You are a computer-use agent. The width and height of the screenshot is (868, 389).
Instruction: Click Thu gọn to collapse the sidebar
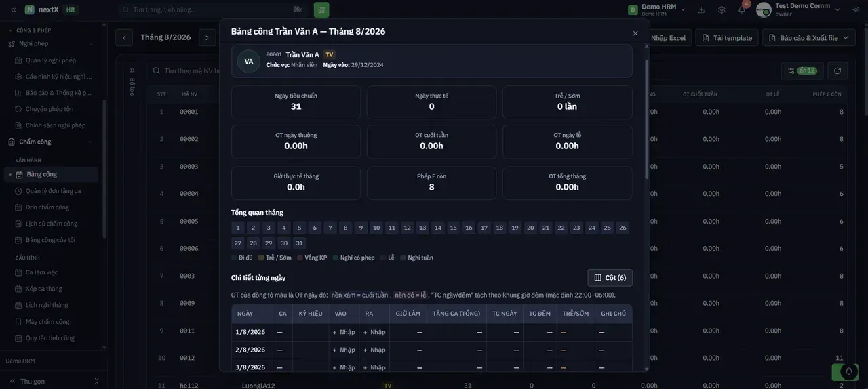tap(33, 381)
